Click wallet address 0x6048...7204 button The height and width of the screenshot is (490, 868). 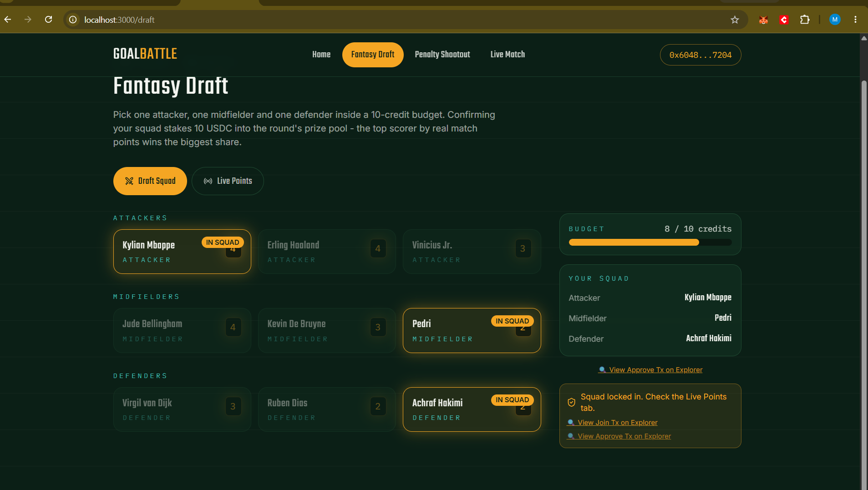point(700,55)
